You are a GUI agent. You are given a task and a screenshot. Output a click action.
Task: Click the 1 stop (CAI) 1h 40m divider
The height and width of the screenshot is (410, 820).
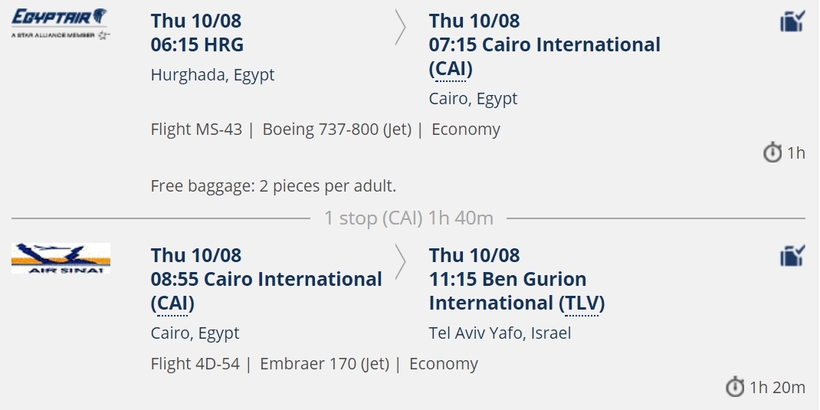pos(408,218)
